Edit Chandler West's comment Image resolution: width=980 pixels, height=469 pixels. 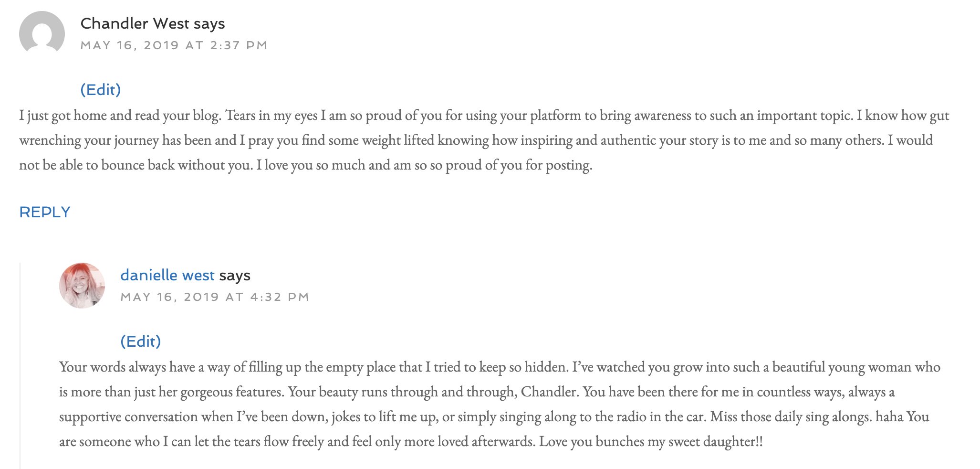(x=100, y=90)
